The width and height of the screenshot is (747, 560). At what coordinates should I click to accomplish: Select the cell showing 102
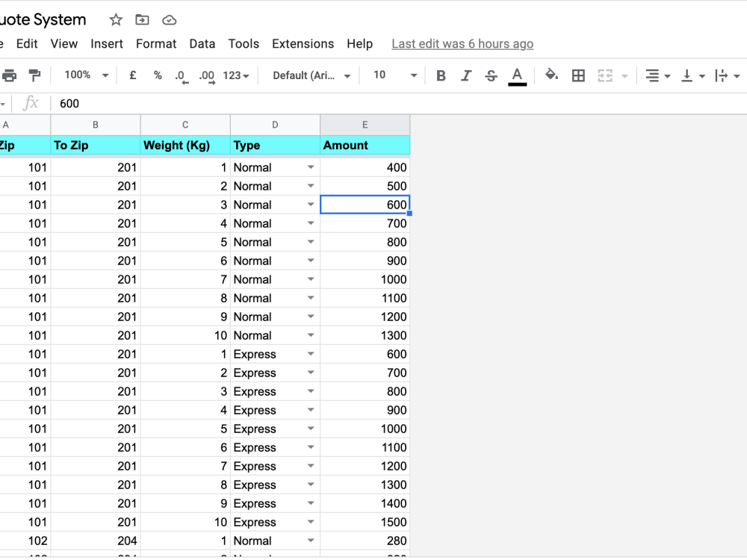25,541
